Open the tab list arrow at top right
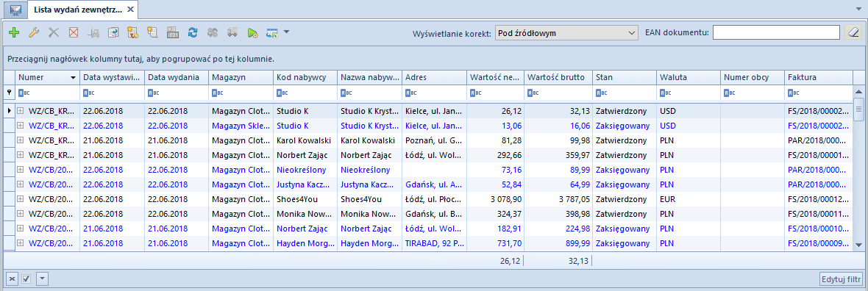868x291 pixels. coord(858,10)
